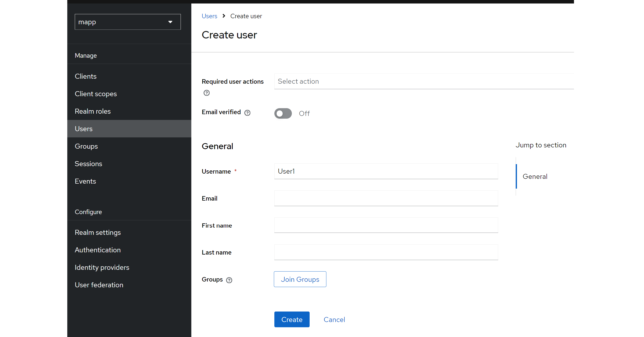Expand the Select action dropdown

424,81
